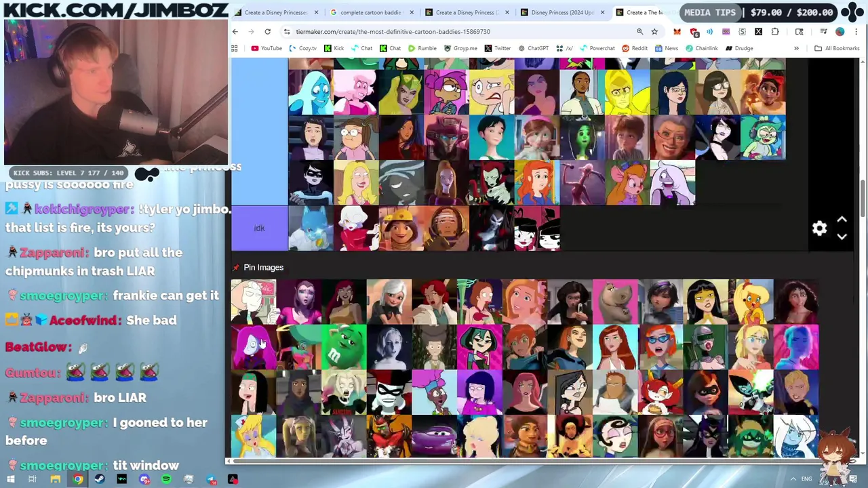This screenshot has height=488, width=868.
Task: Open File Explorer from the taskbar
Action: (55, 479)
